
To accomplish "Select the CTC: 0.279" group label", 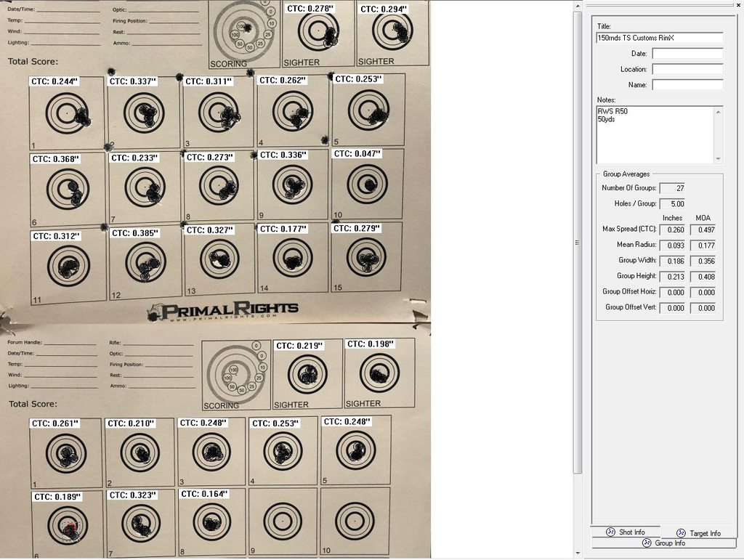I will [357, 229].
